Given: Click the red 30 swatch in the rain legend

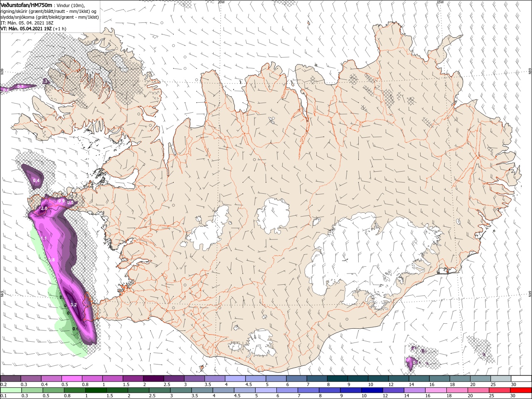Looking at the screenshot, I should 521,390.
